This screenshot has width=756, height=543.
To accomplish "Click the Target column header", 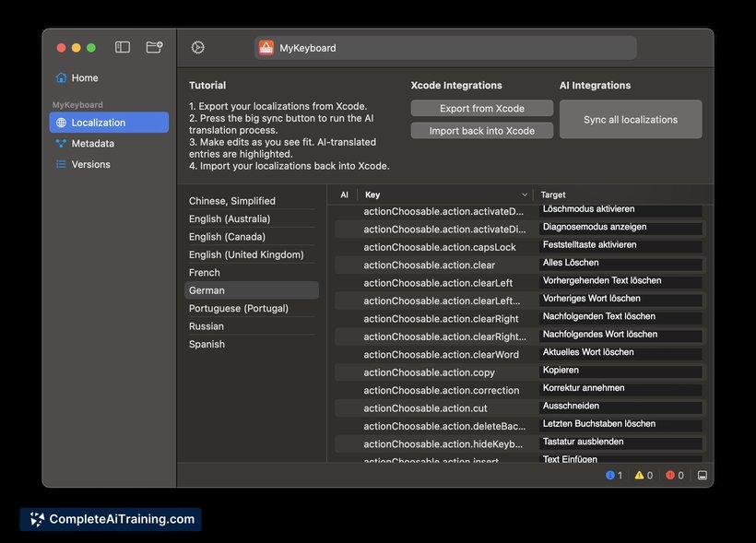I will (x=553, y=195).
